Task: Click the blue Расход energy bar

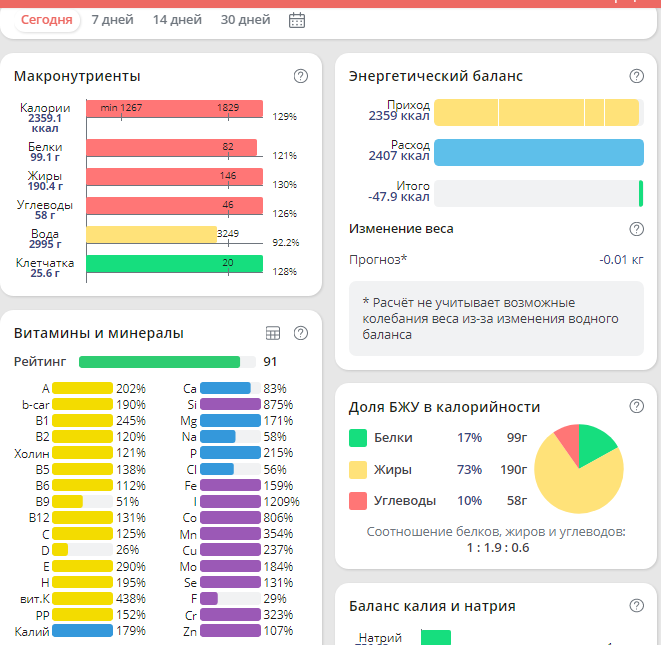Action: click(x=538, y=152)
